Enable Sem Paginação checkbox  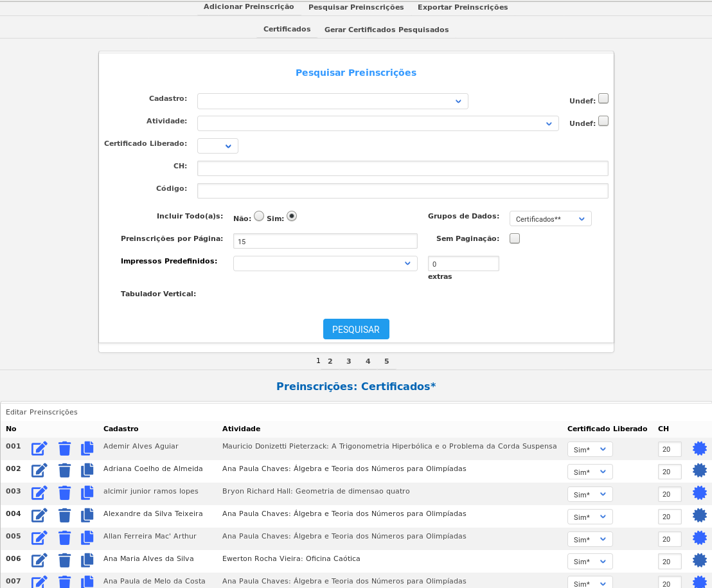click(x=515, y=238)
